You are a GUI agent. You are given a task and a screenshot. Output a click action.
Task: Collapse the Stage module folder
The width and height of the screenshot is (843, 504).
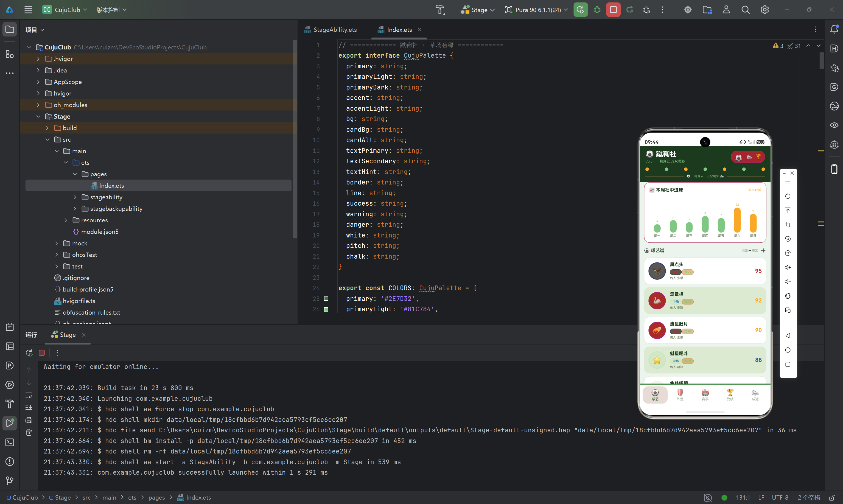click(38, 116)
